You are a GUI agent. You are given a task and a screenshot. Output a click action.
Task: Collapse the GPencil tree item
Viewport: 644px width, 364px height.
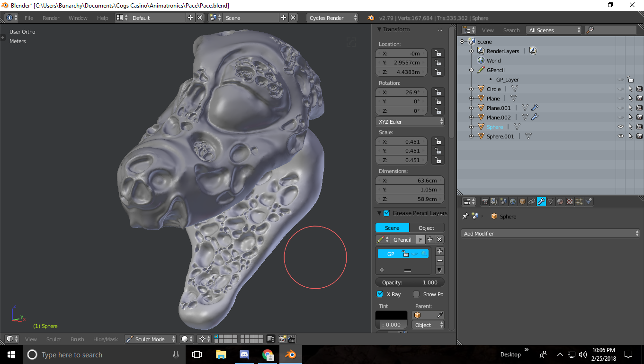coord(471,70)
